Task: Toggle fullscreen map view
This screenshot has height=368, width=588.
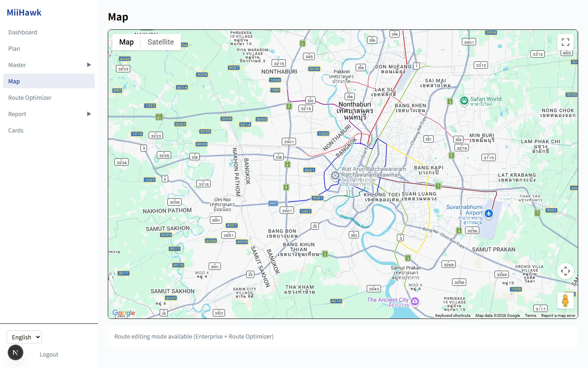Action: pyautogui.click(x=566, y=42)
